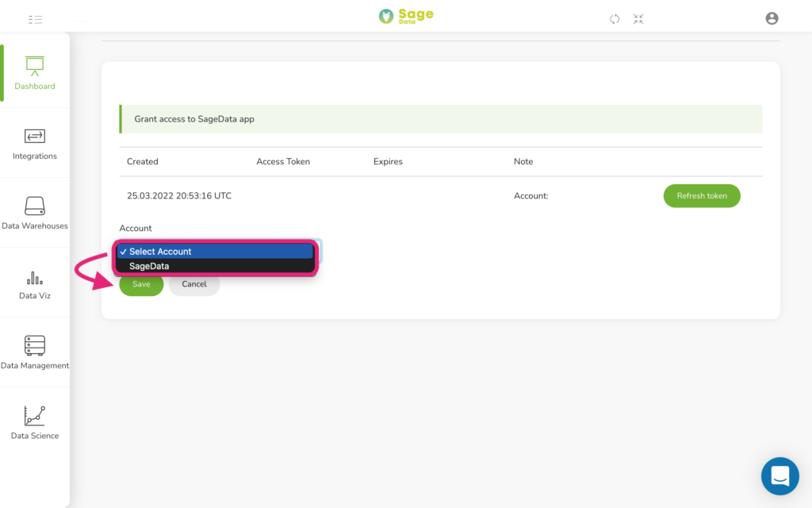Click the collapse fullscreen arrows icon
812x508 pixels.
tap(638, 19)
